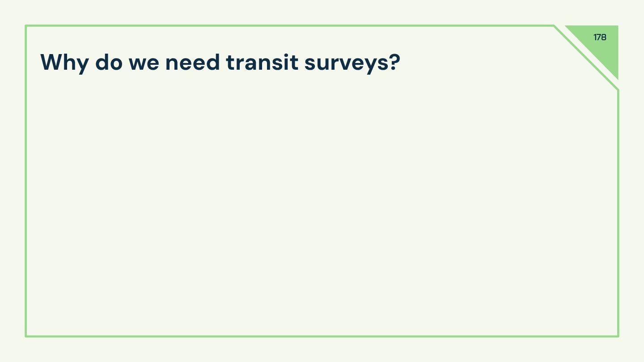Click the slide title about transit surveys

pos(220,62)
